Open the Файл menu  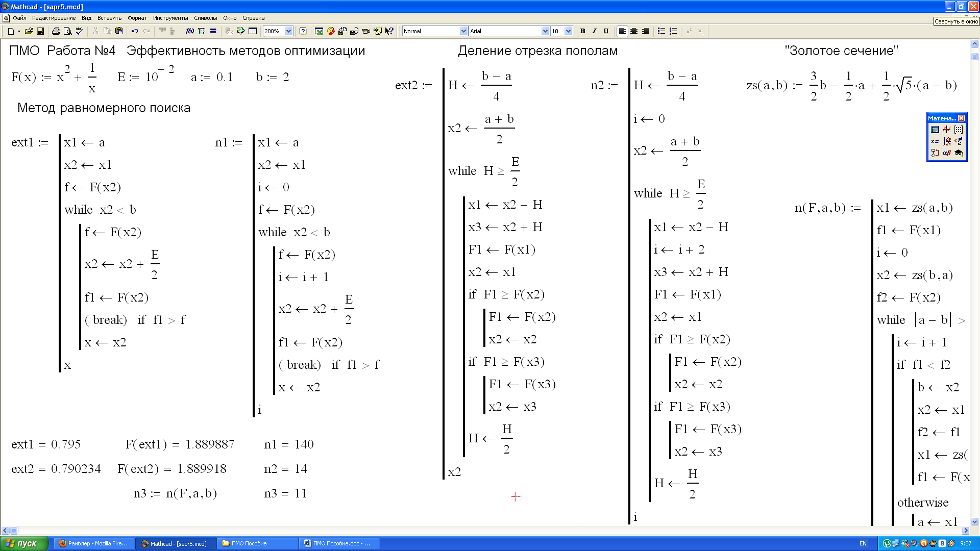[x=19, y=18]
